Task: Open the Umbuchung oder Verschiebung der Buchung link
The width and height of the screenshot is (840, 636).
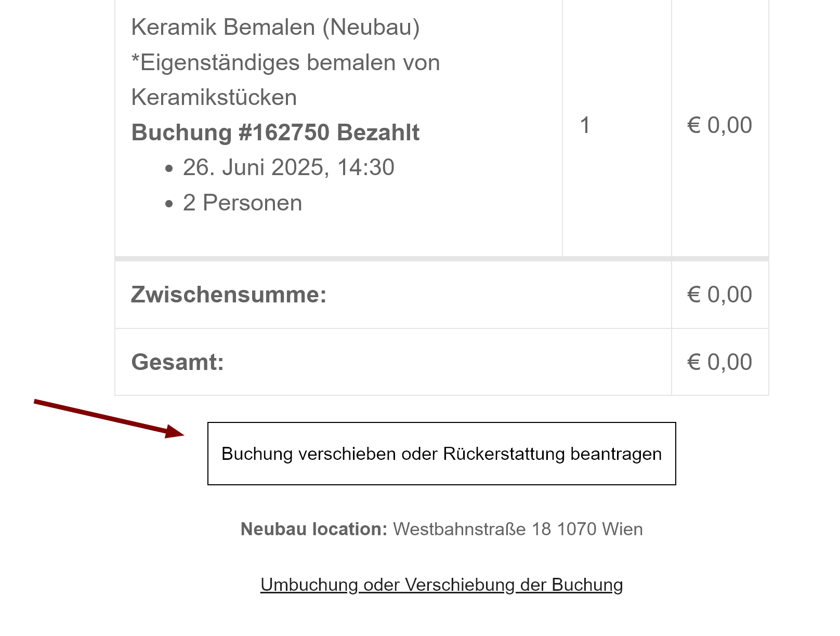Action: click(441, 585)
